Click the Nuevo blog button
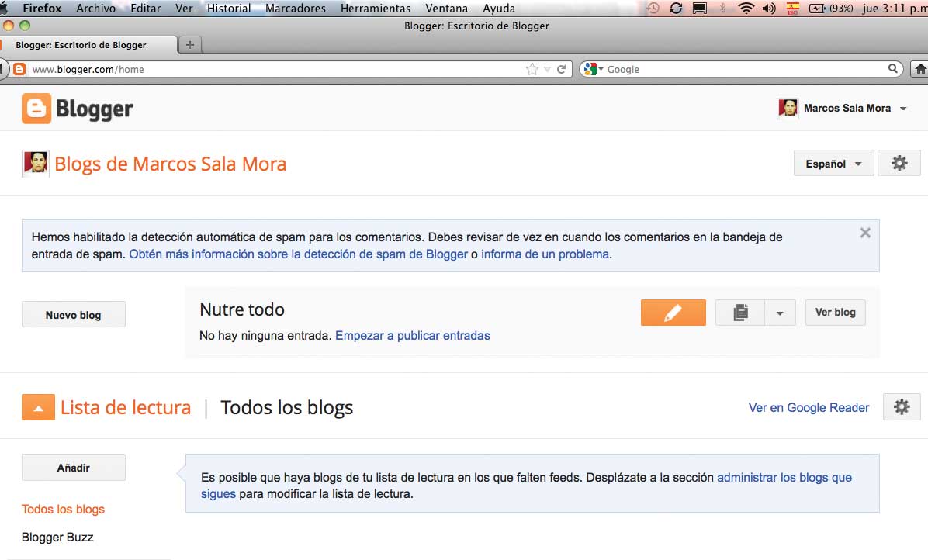Image resolution: width=928 pixels, height=560 pixels. tap(73, 315)
